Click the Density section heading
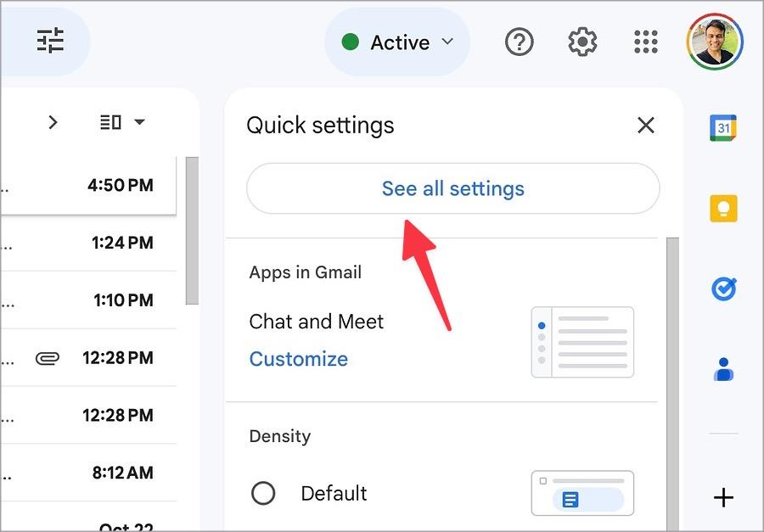 click(x=279, y=436)
